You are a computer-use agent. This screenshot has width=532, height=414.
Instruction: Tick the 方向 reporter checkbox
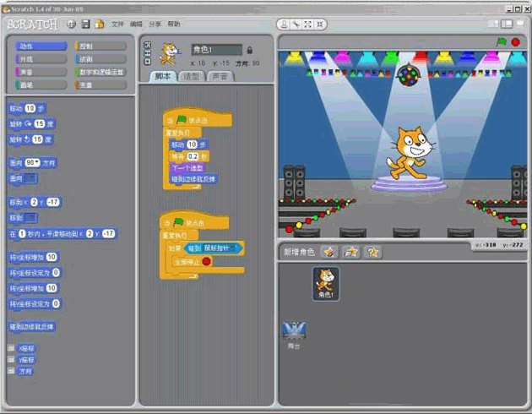point(11,371)
